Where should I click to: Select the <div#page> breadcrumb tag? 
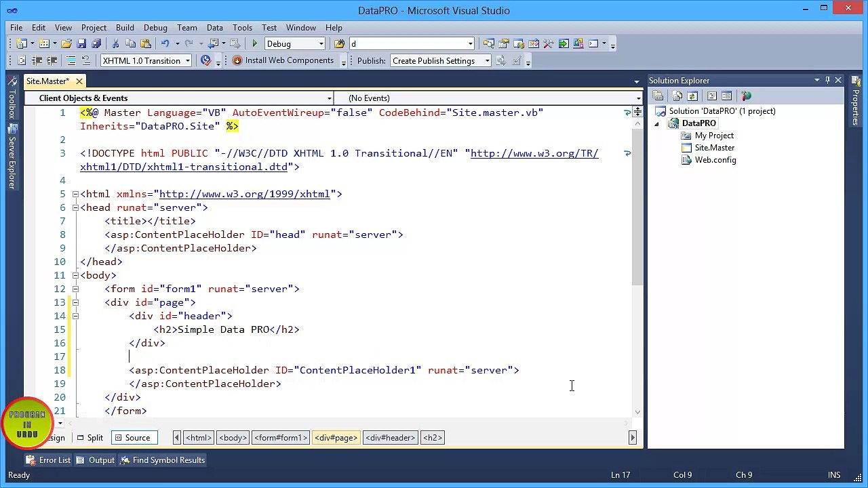point(336,438)
